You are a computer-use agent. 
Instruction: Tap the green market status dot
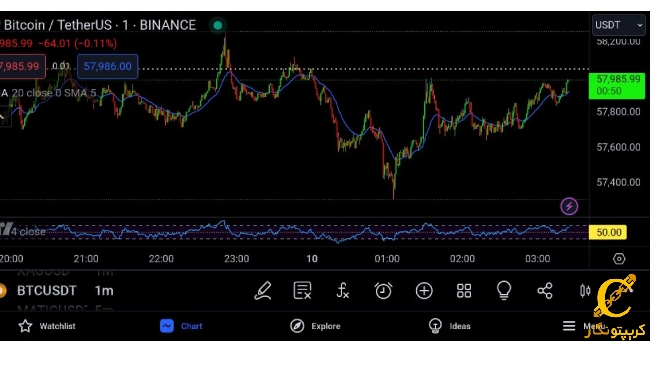(218, 25)
